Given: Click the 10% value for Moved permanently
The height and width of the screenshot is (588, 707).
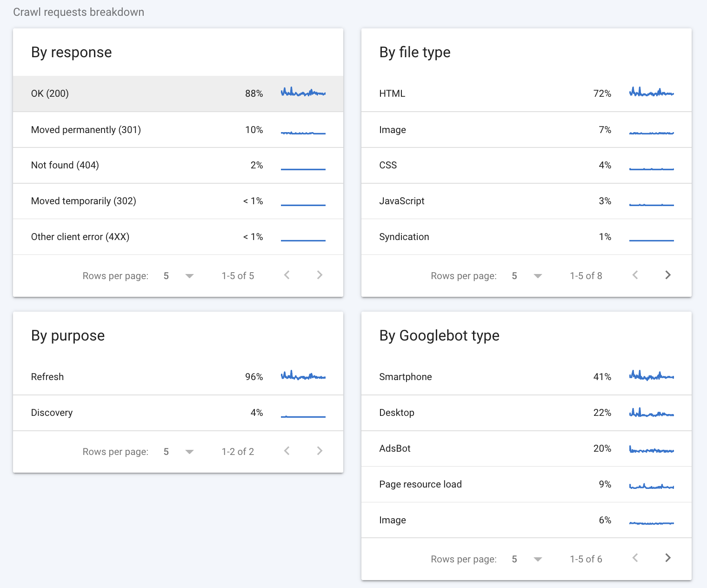Looking at the screenshot, I should [254, 130].
